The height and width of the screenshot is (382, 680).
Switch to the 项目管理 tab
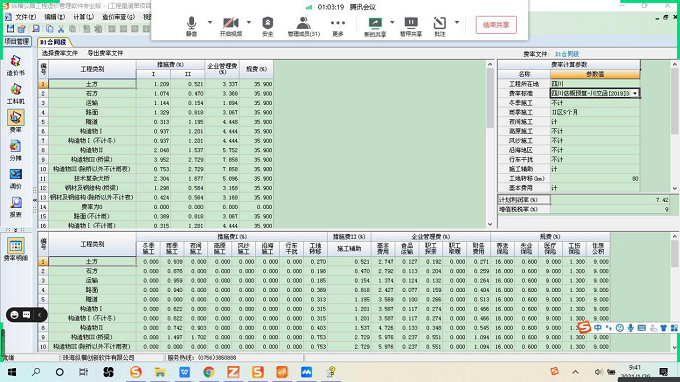coord(17,42)
